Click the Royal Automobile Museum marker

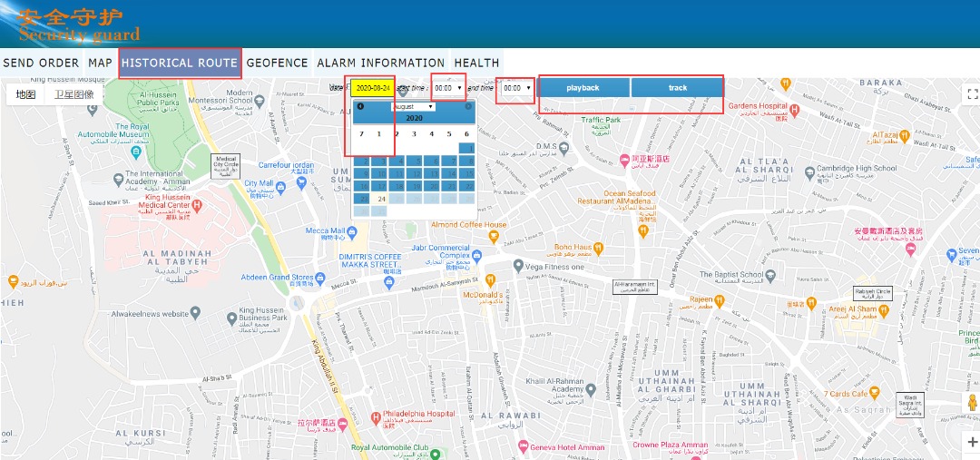point(135,152)
